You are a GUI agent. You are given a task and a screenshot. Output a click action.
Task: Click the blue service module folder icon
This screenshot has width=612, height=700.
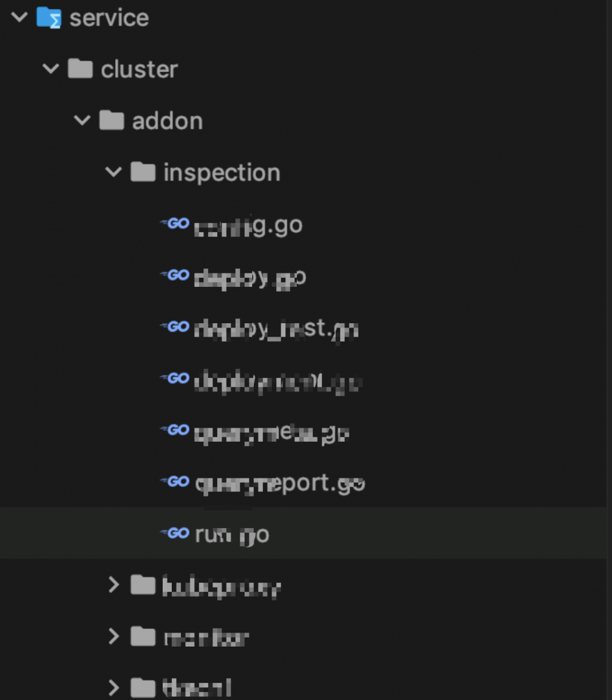pos(49,17)
